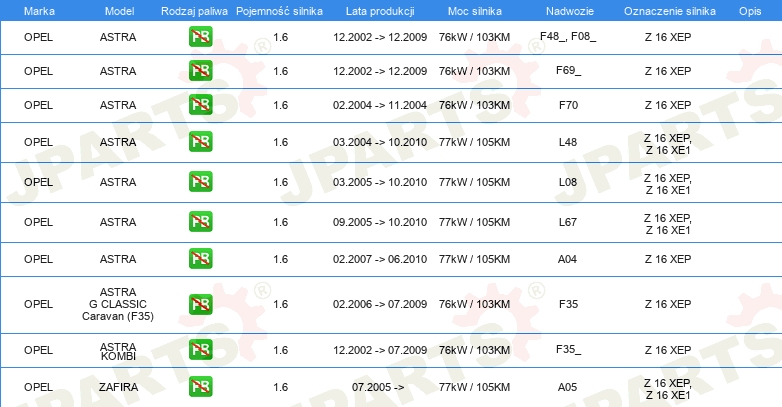This screenshot has height=407, width=782.
Task: Click the fuel icon in the ASTRA G CLASSIC row
Action: click(200, 304)
